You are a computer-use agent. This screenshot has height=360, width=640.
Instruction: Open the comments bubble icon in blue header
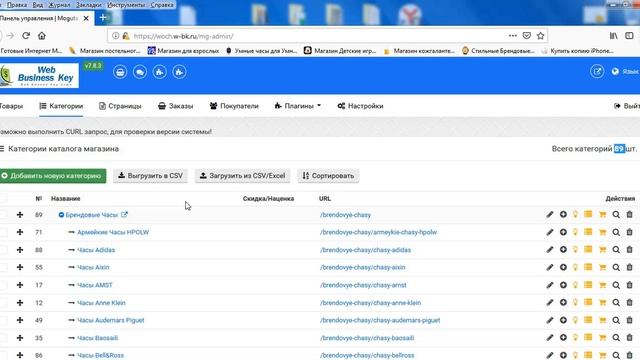(x=140, y=72)
